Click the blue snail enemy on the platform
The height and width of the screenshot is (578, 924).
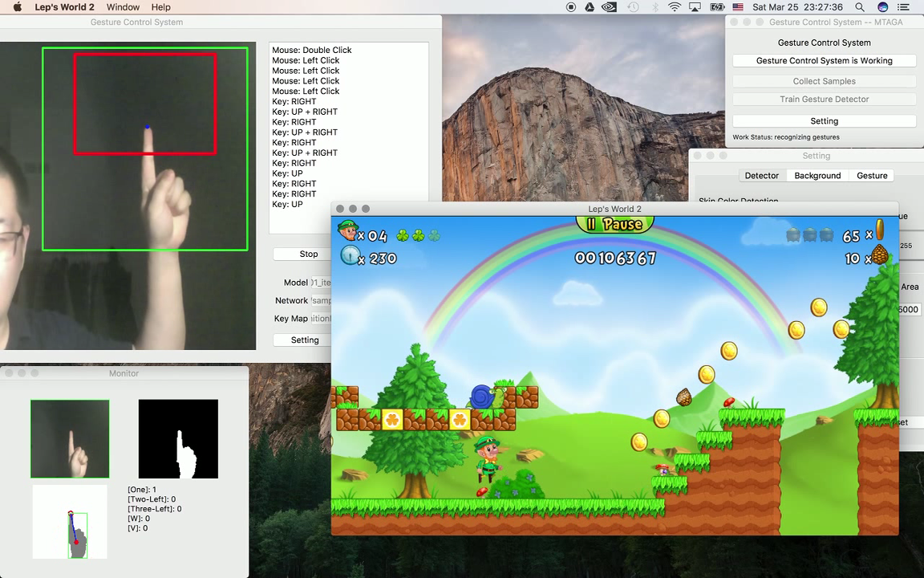pyautogui.click(x=488, y=396)
